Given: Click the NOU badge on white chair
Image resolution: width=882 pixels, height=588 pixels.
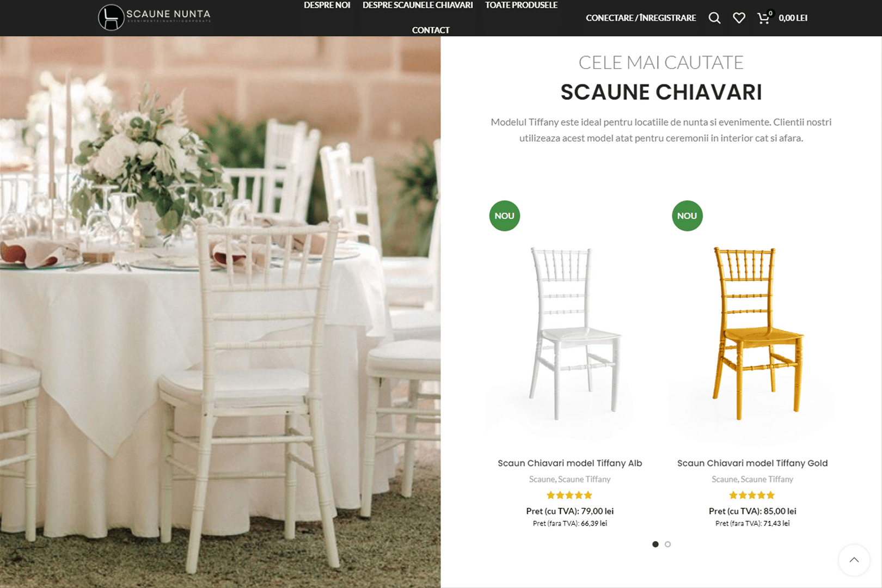Looking at the screenshot, I should point(505,216).
